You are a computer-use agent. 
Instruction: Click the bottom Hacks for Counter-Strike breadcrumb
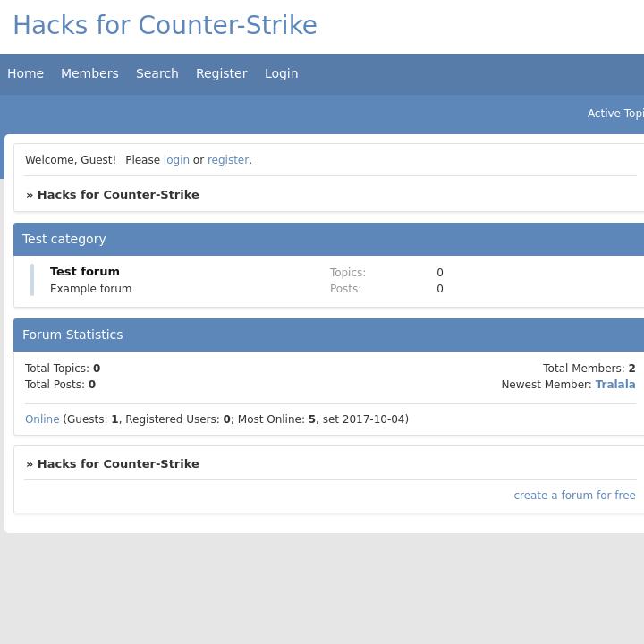pos(118,463)
